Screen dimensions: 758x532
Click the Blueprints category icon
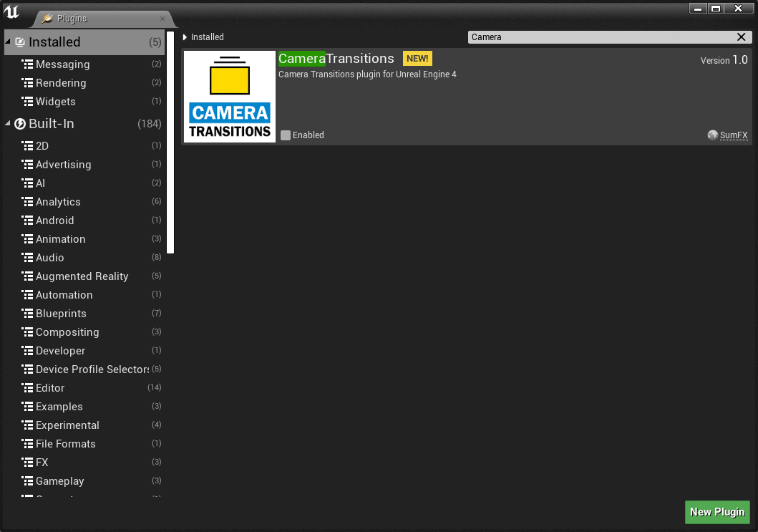click(29, 313)
